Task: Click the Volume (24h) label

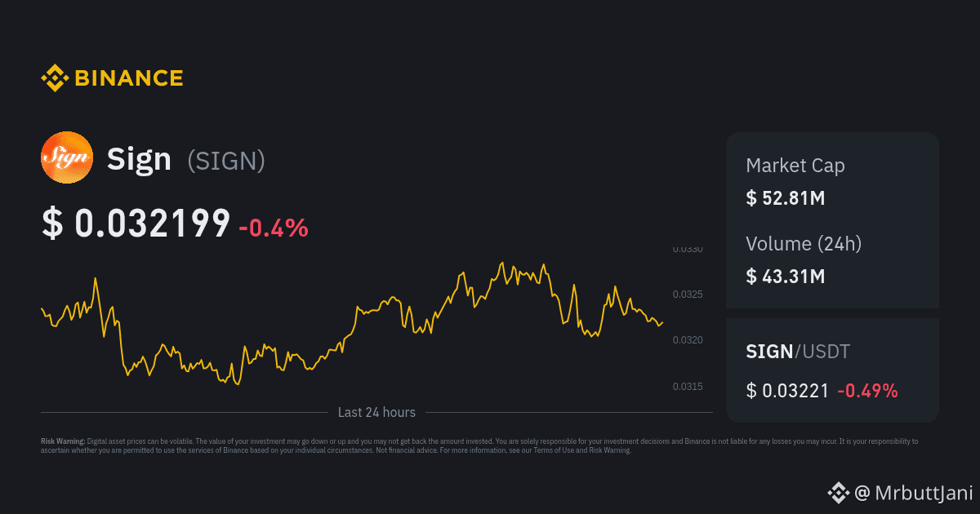Action: click(x=804, y=243)
